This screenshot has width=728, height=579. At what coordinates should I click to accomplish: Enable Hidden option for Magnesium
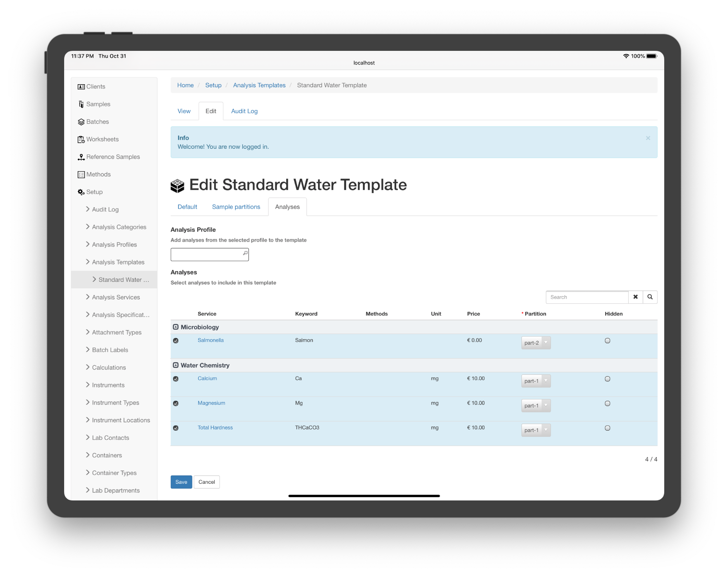(x=607, y=403)
